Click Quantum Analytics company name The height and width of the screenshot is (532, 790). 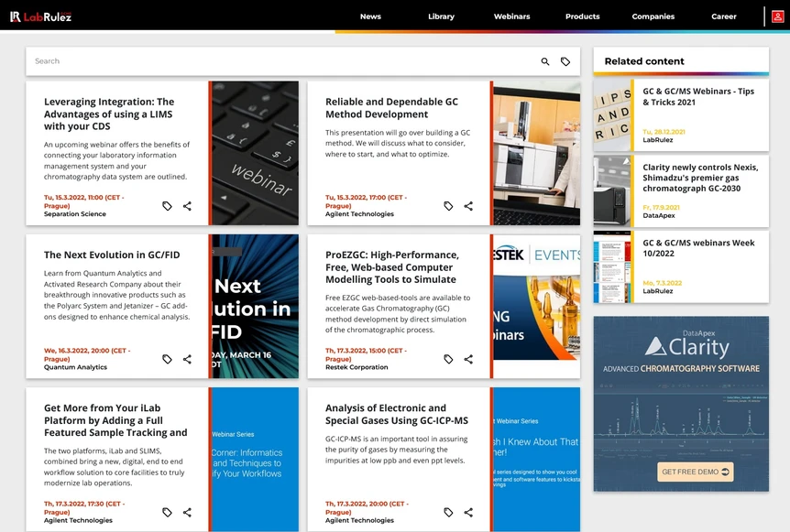tap(75, 367)
